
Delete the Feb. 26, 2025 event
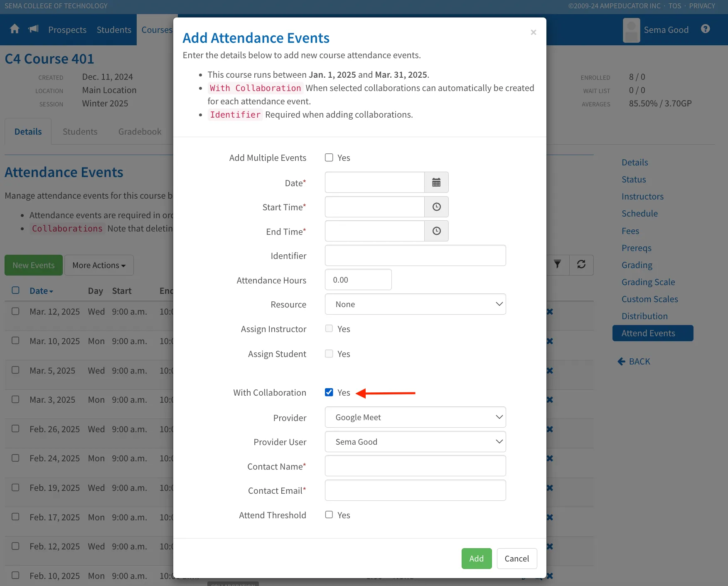pos(550,429)
